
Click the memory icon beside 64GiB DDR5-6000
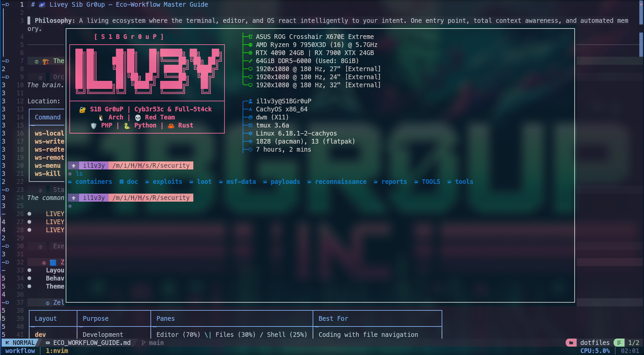click(250, 61)
